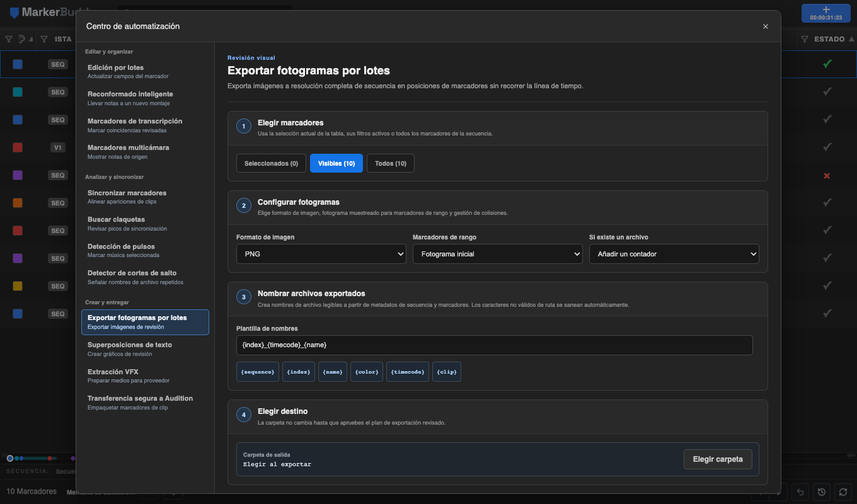
Task: Insert the {sequence} token chip
Action: (258, 372)
